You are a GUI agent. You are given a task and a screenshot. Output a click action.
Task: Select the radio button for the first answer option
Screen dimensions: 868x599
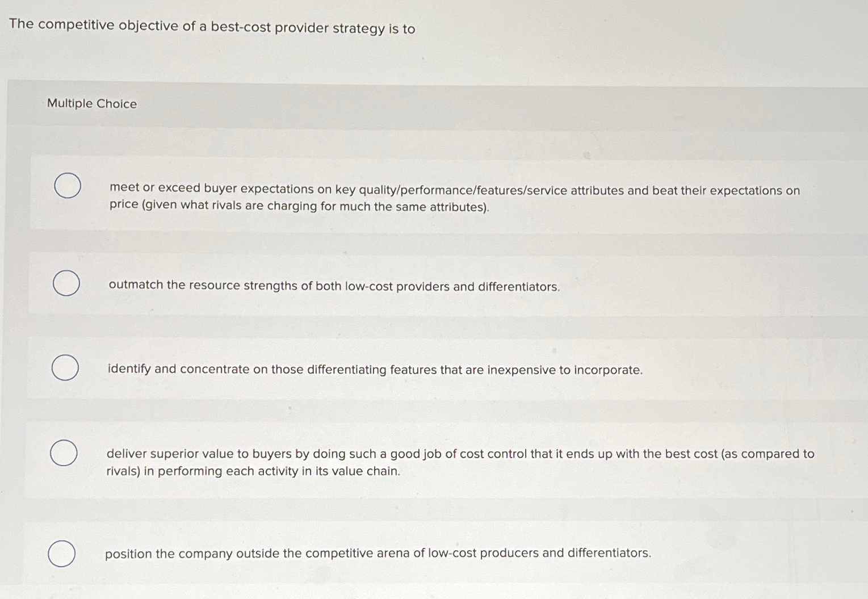[x=66, y=186]
